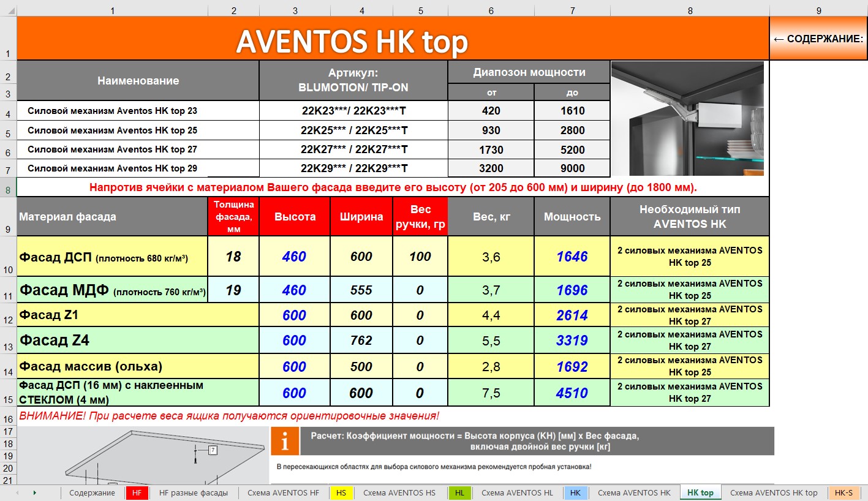This screenshot has width=868, height=501.
Task: Click the orange info icon near calculation note
Action: (x=285, y=441)
